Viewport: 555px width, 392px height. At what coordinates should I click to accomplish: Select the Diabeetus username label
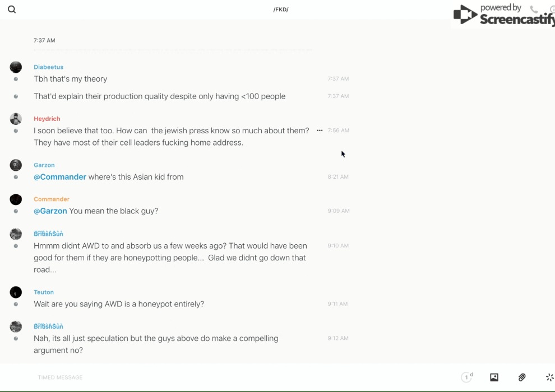[x=48, y=67]
